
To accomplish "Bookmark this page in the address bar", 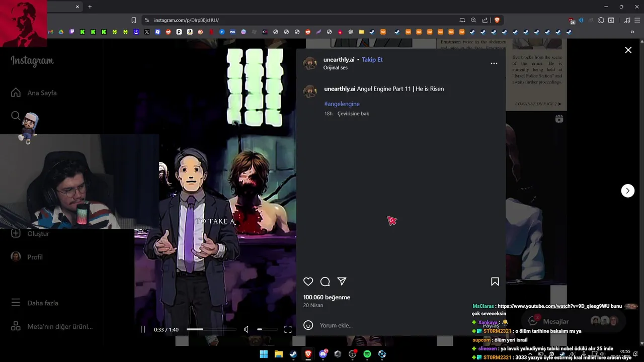I will pyautogui.click(x=133, y=20).
